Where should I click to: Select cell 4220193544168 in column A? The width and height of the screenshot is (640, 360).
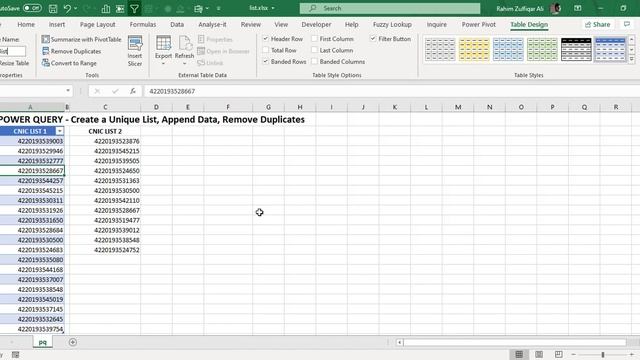(x=32, y=270)
